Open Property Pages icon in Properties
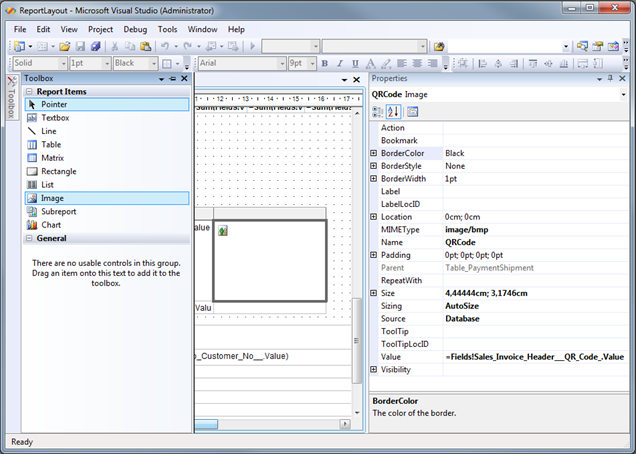 [x=413, y=111]
